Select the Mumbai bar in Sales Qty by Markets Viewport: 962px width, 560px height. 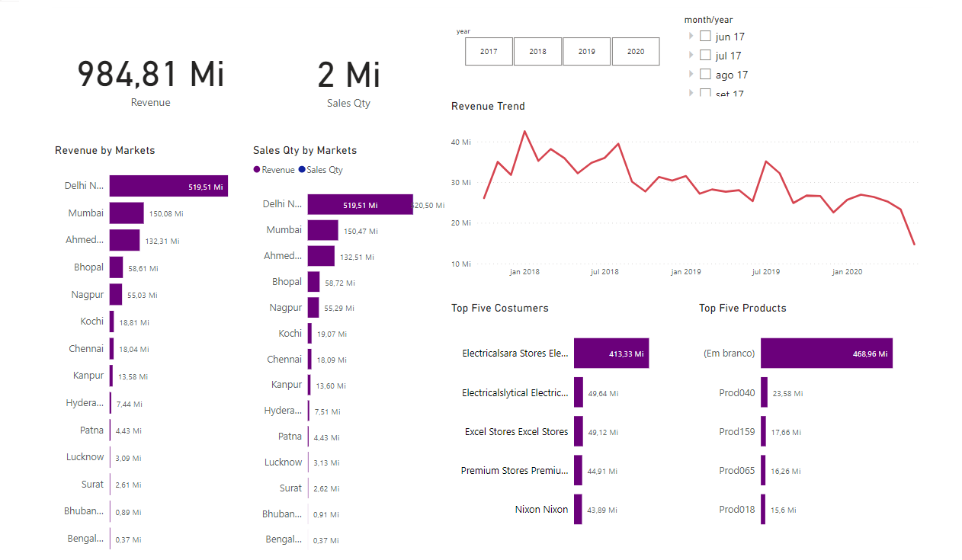point(322,229)
